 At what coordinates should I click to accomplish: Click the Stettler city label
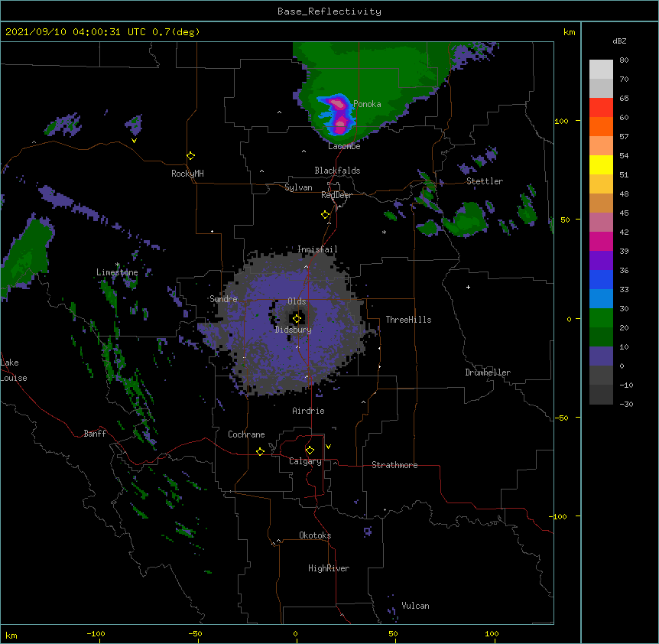[485, 181]
